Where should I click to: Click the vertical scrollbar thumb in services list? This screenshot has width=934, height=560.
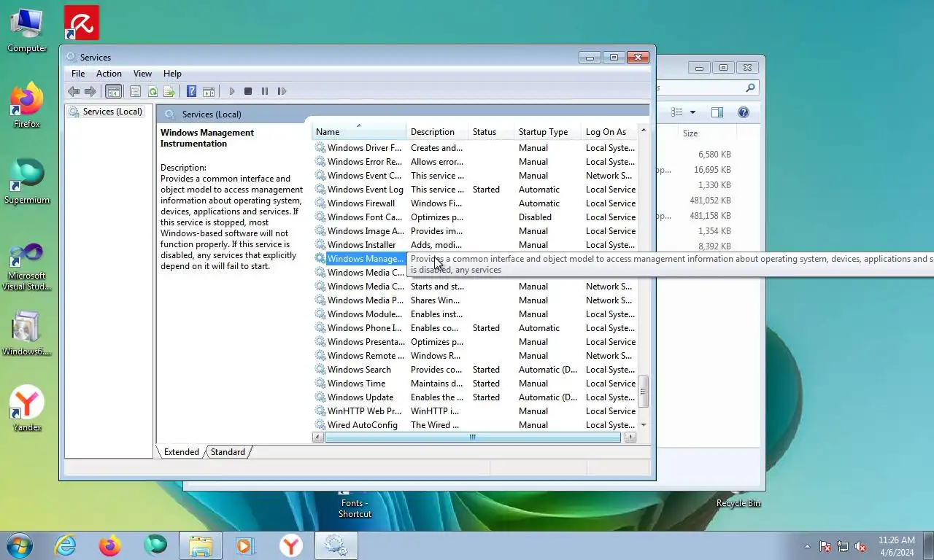pyautogui.click(x=644, y=392)
